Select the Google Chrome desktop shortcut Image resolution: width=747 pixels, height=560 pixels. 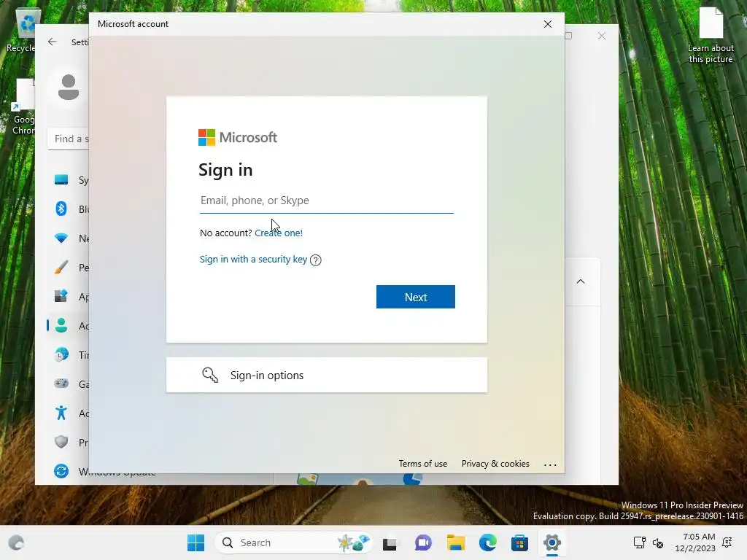[x=24, y=107]
